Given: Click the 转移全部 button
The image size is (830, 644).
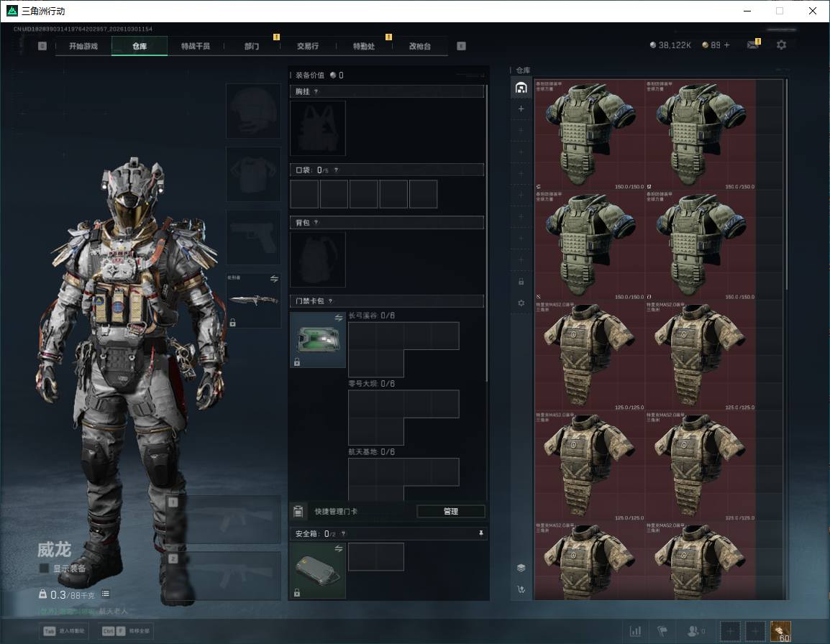Looking at the screenshot, I should (x=126, y=631).
